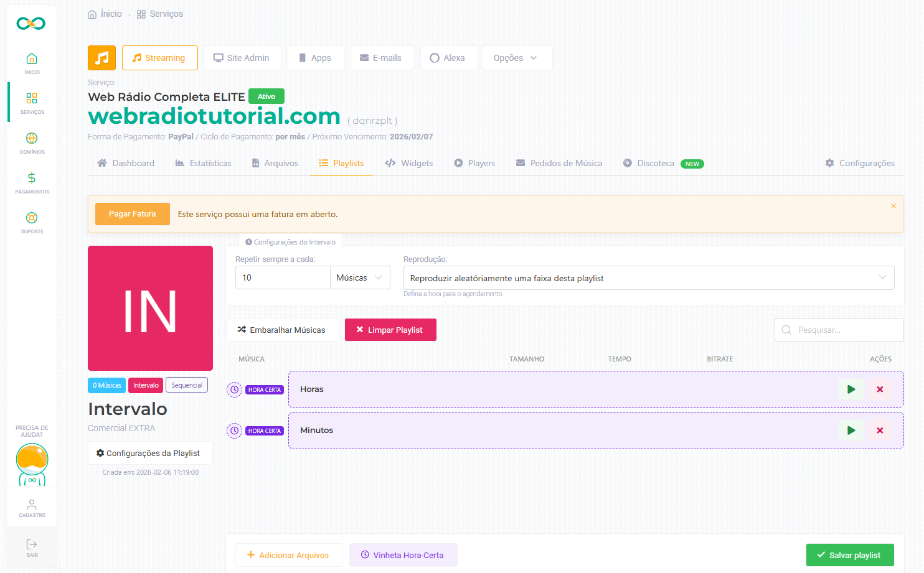Remove the Minutos item with X

[x=880, y=431]
